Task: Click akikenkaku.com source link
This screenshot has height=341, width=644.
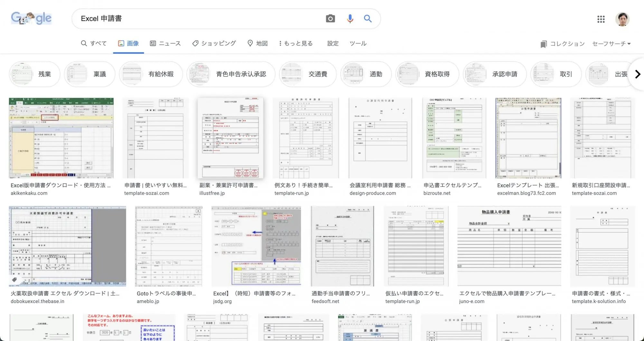Action: pyautogui.click(x=29, y=193)
